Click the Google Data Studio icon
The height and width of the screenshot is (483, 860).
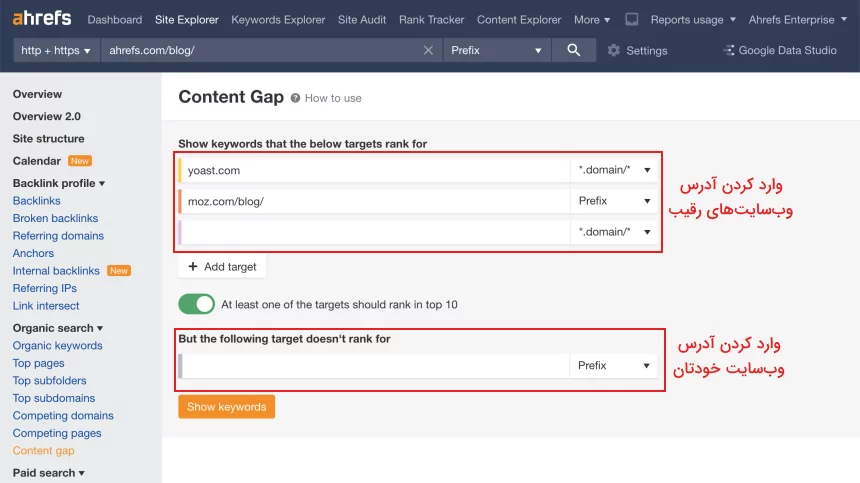[x=728, y=50]
